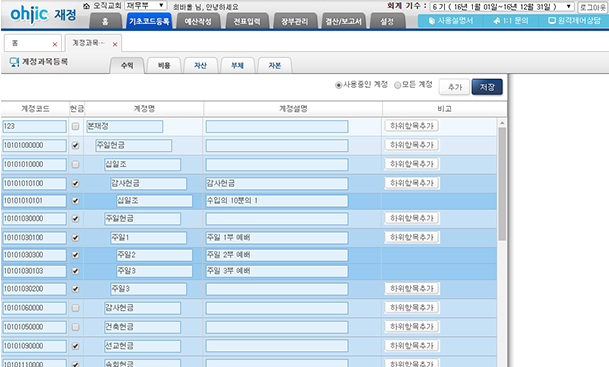Select the 기초코드등록 main menu tab

click(x=150, y=21)
